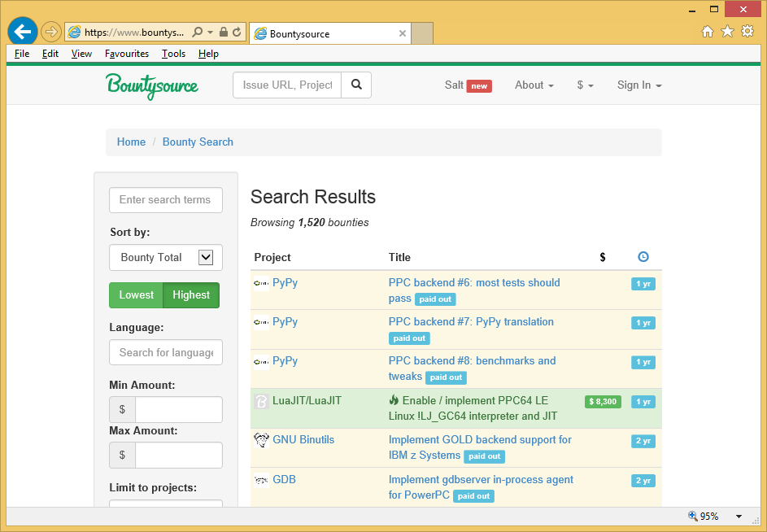The image size is (767, 532).
Task: Open browser home page icon
Action: (x=708, y=32)
